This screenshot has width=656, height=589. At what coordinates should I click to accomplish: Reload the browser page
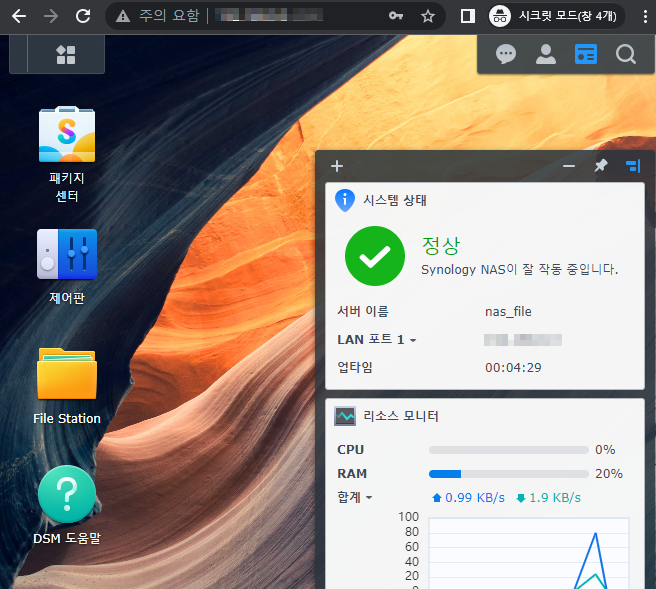pyautogui.click(x=83, y=16)
